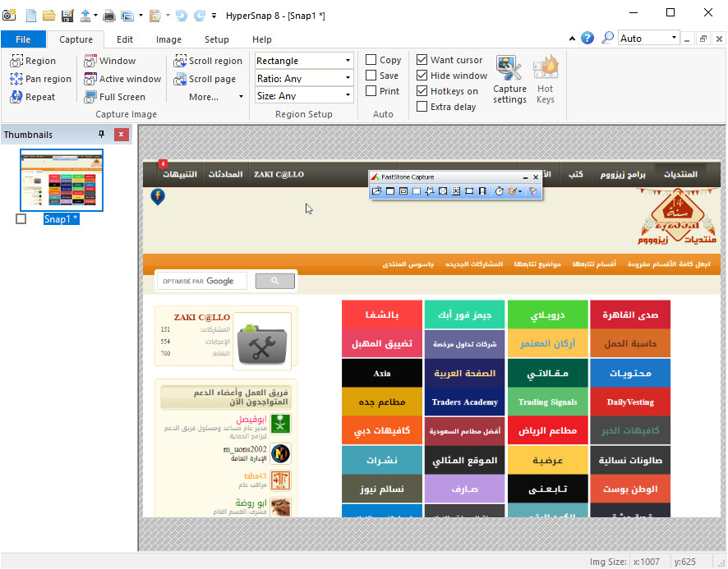
Task: Open the File menu
Action: click(x=23, y=39)
